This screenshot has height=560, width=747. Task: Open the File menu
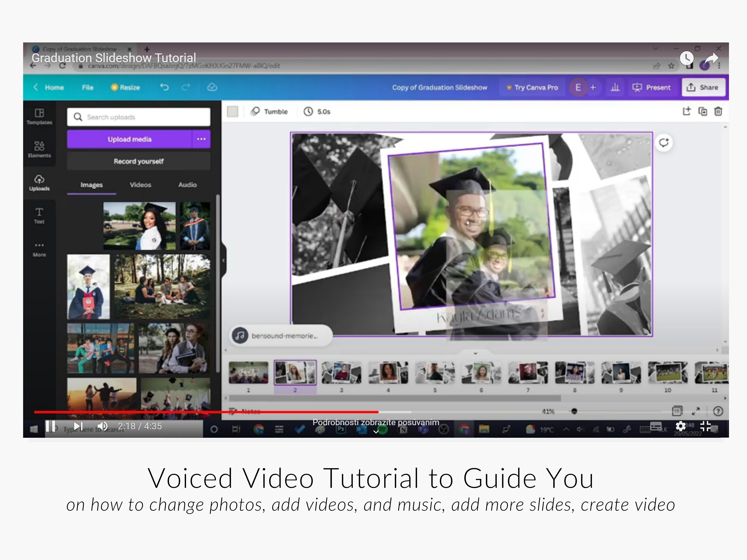click(87, 87)
